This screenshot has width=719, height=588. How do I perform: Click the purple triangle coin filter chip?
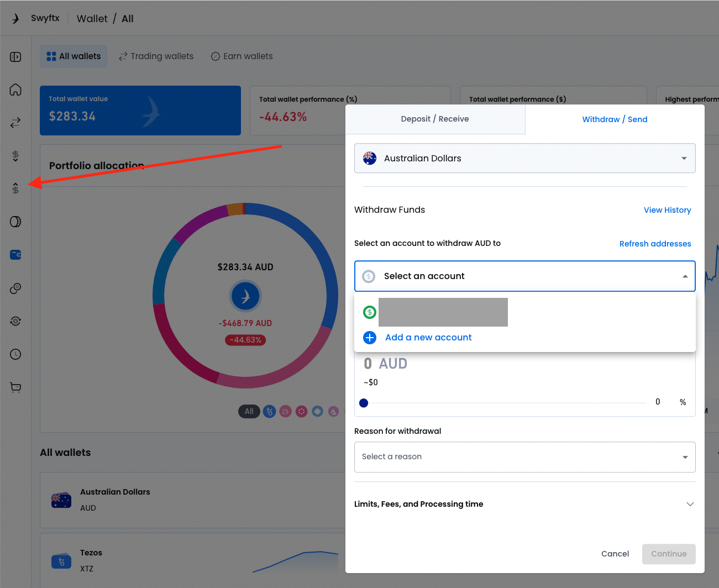tap(333, 411)
